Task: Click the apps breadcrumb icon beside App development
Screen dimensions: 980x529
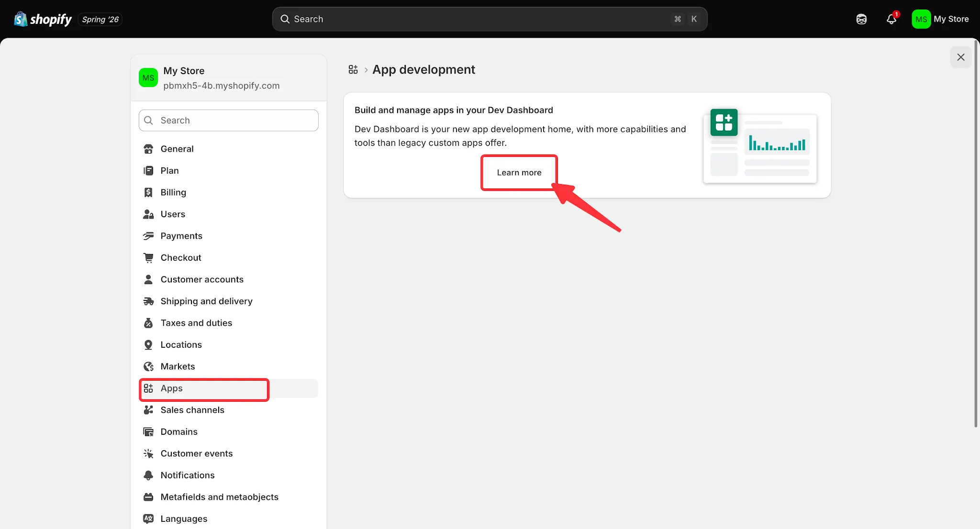Action: coord(353,70)
